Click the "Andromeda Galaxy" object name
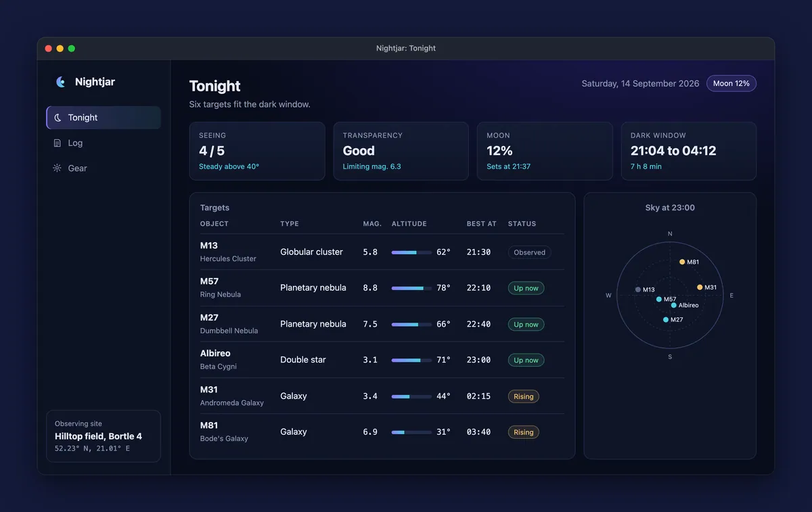The image size is (812, 512). click(x=232, y=403)
